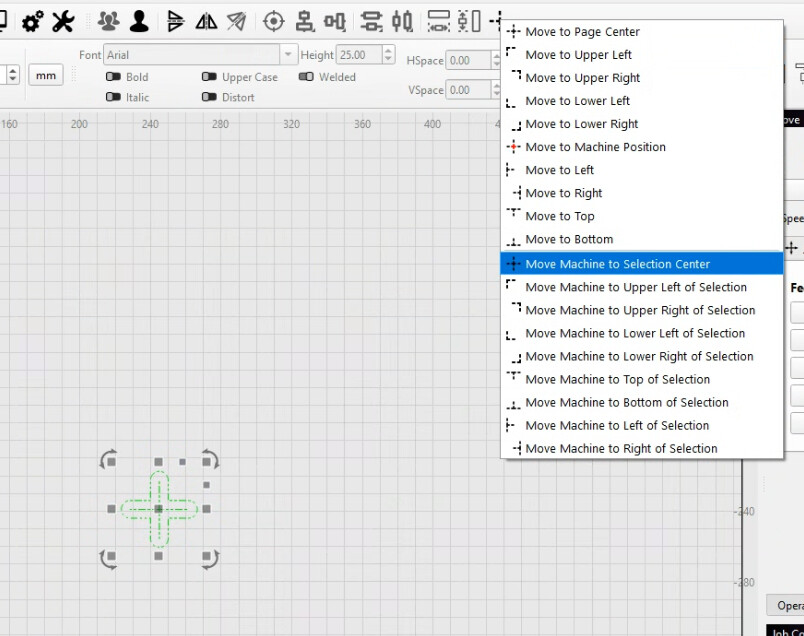Screen dimensions: 804x636
Task: Click the top-right rotation handle of selection
Action: pos(210,460)
